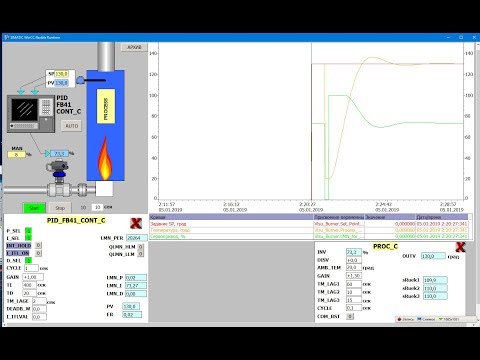Click the TM_LAG1 input field

354,284
